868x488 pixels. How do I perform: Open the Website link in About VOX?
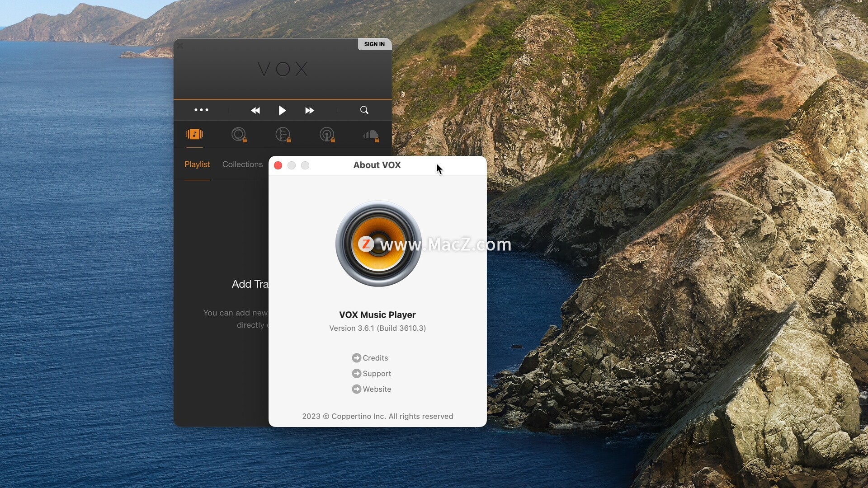coord(377,389)
